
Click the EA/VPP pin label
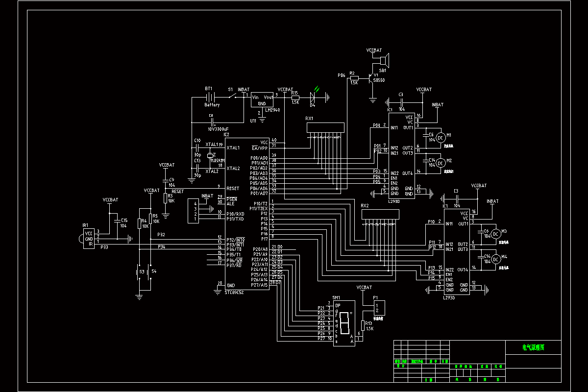pyautogui.click(x=260, y=147)
